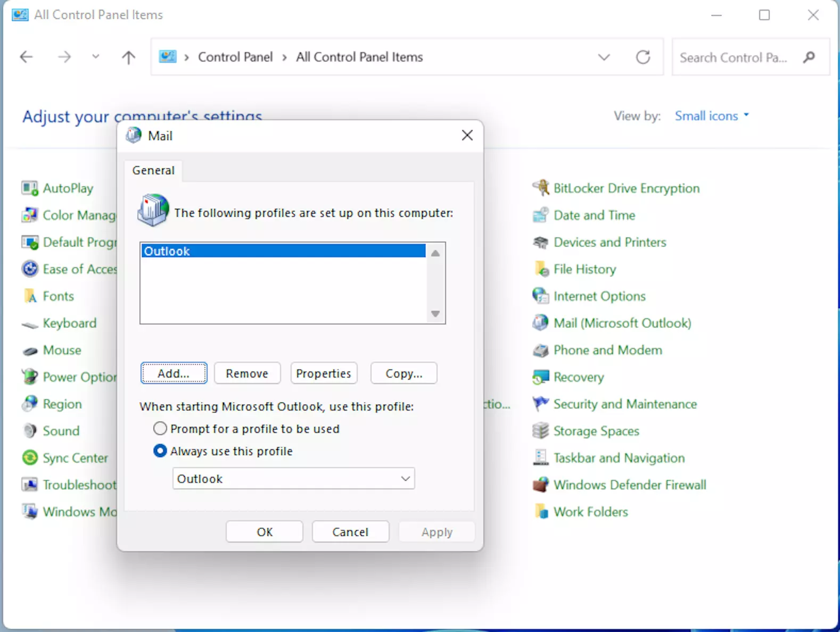Screen dimensions: 840x632
Task: Open the BitLocker Drive Encryption icon
Action: coord(541,188)
